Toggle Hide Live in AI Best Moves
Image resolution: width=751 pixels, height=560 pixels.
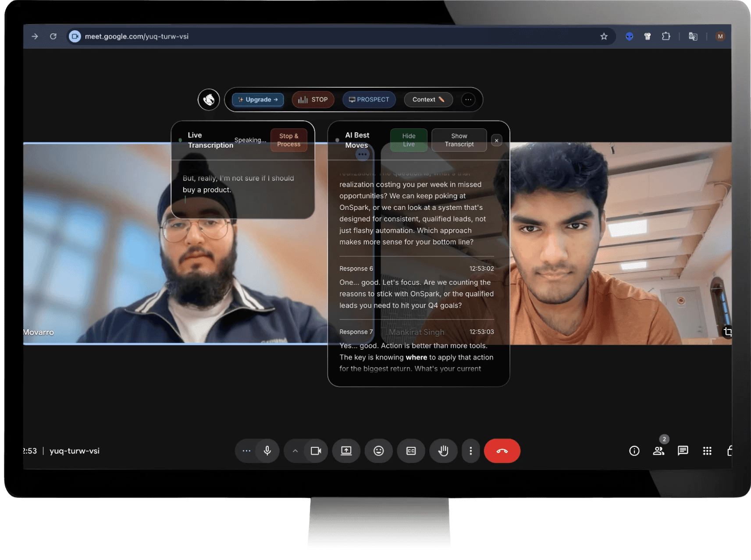(x=409, y=140)
